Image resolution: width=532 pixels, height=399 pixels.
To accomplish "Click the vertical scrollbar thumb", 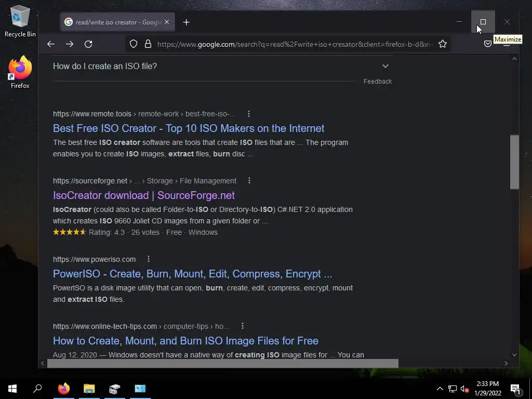I will pos(514,162).
